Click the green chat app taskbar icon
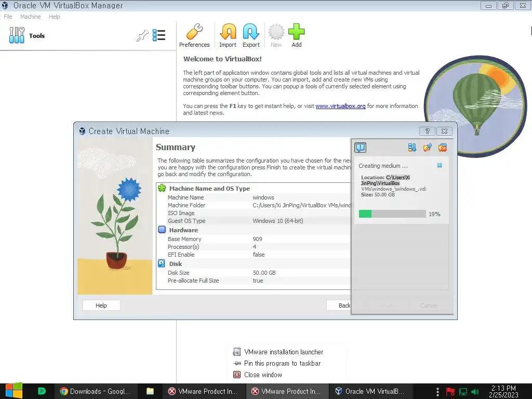Viewport: 532px width, 399px height. point(42,391)
